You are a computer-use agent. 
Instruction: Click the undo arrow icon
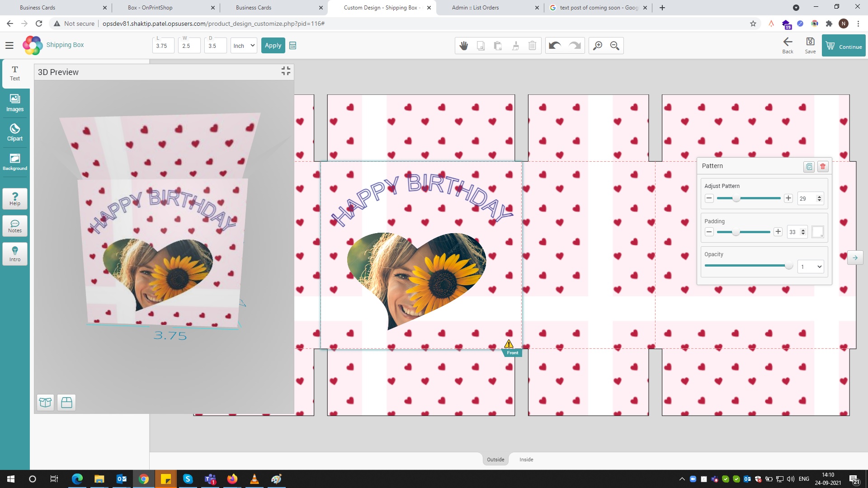point(555,46)
